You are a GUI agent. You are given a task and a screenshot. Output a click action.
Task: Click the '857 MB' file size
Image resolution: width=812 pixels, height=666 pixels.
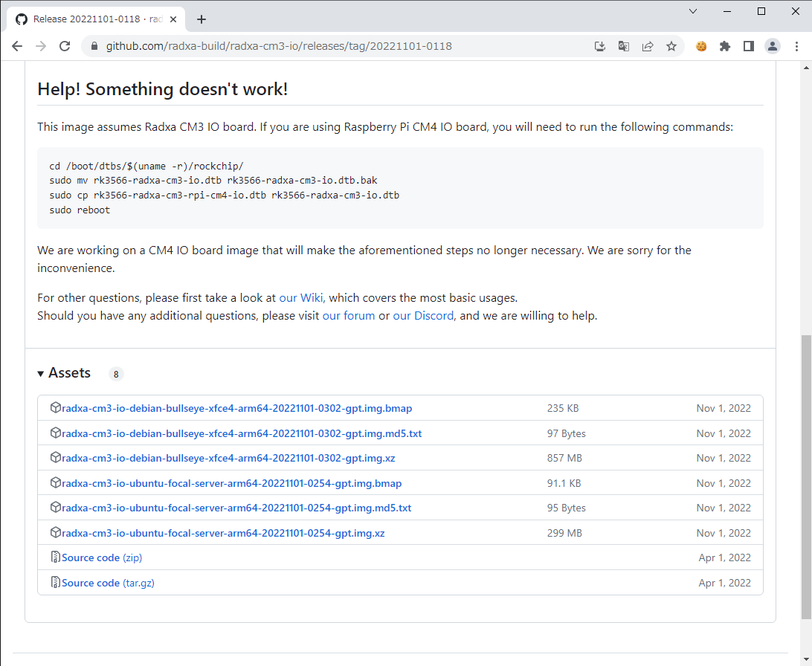point(564,458)
